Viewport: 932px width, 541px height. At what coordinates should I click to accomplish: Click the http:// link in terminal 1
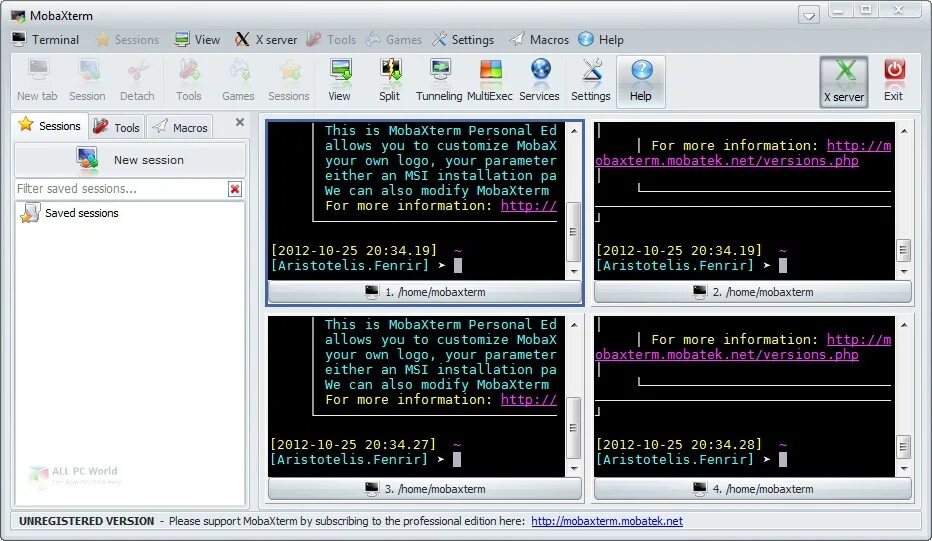(x=528, y=206)
